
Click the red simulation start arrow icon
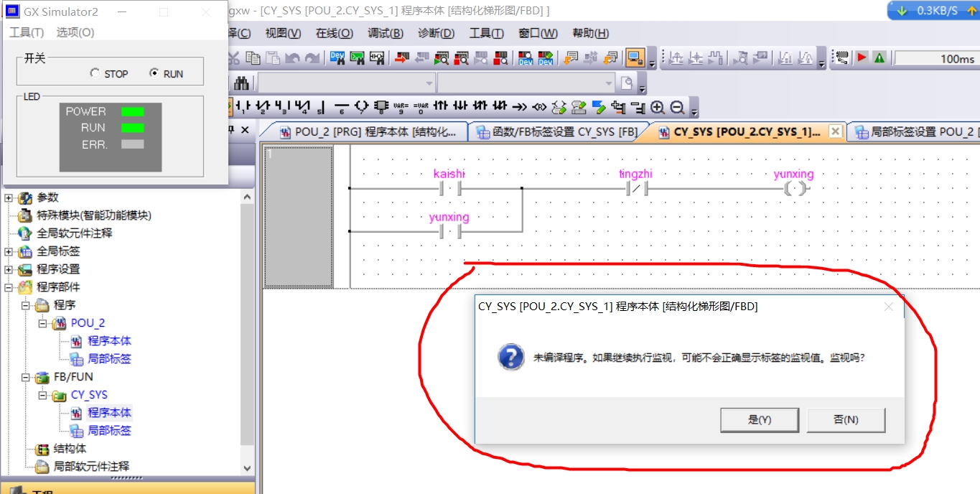click(862, 58)
